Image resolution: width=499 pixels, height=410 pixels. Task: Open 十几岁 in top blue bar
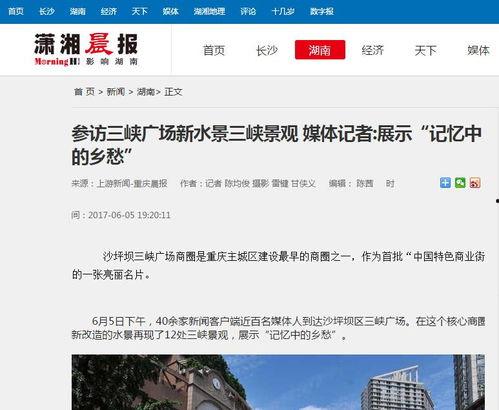pyautogui.click(x=283, y=12)
